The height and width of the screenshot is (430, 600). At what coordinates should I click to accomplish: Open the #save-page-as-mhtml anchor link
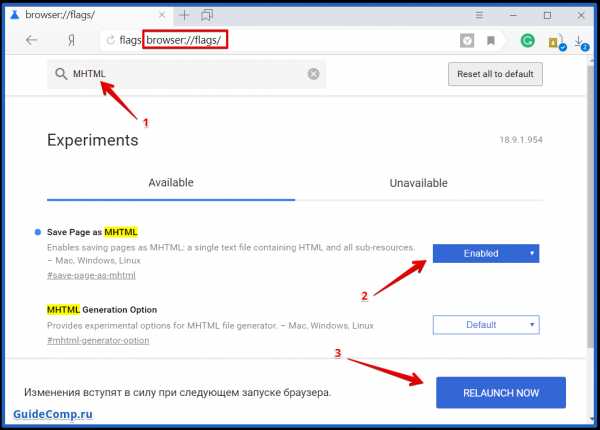tap(91, 275)
